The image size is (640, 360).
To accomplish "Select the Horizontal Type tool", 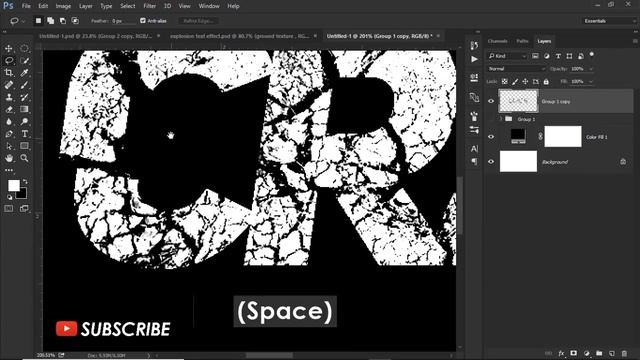I will tap(24, 134).
